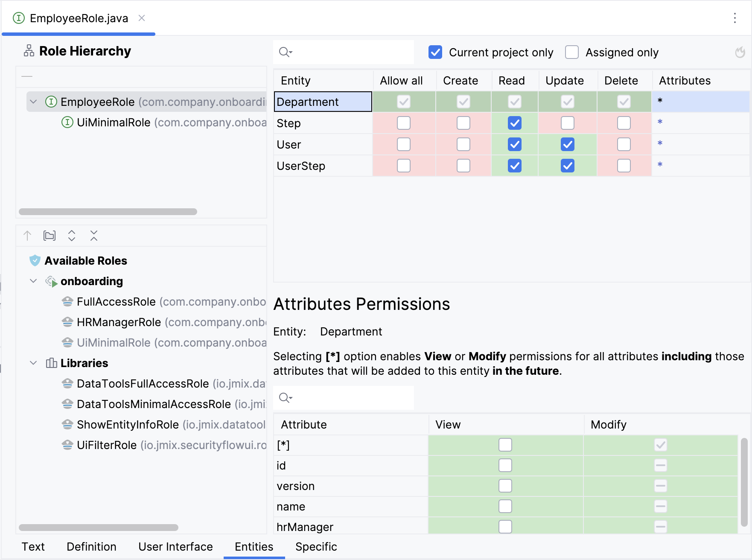Enable the Assigned only checkbox
The width and height of the screenshot is (752, 560).
click(x=571, y=52)
